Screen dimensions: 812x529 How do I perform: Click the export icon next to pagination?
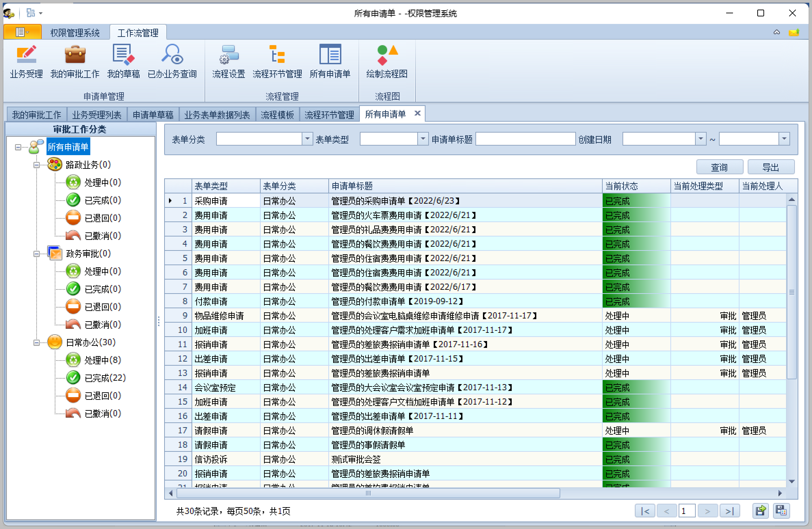(x=760, y=511)
